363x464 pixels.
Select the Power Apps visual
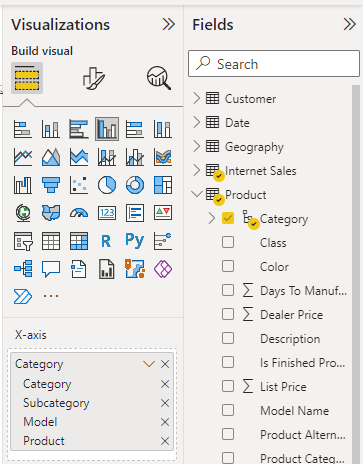pyautogui.click(x=163, y=269)
